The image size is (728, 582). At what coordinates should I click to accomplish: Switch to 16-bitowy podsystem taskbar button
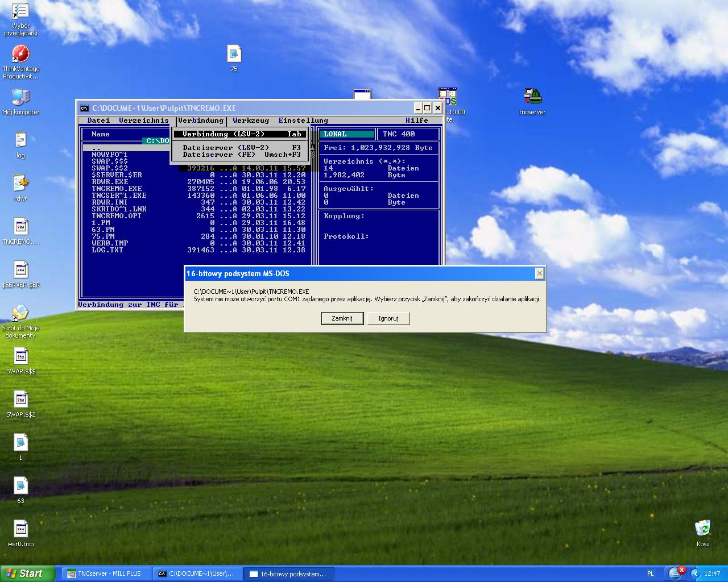(x=289, y=573)
